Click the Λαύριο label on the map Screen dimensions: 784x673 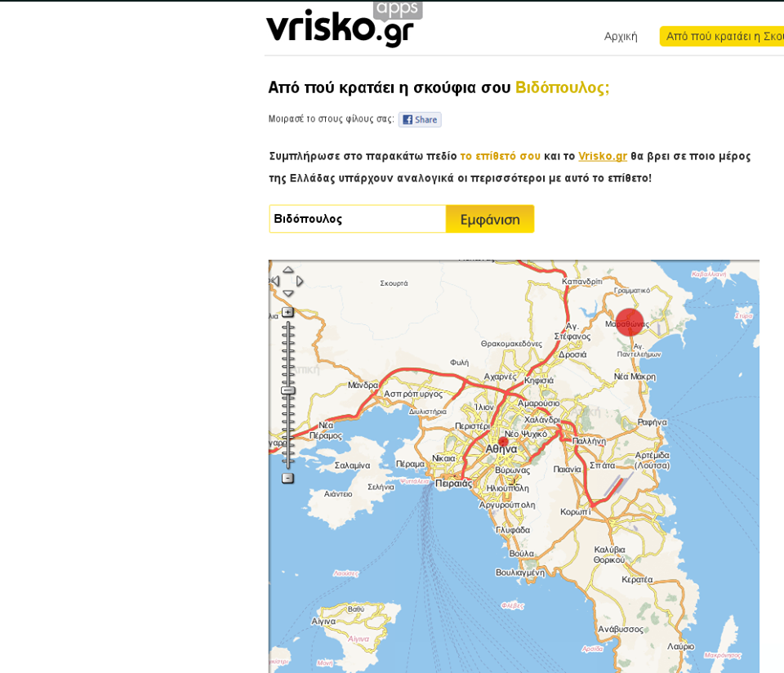click(680, 647)
